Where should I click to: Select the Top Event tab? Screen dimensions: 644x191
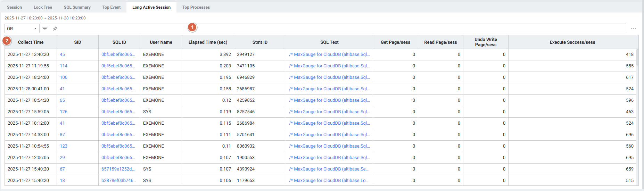point(112,7)
